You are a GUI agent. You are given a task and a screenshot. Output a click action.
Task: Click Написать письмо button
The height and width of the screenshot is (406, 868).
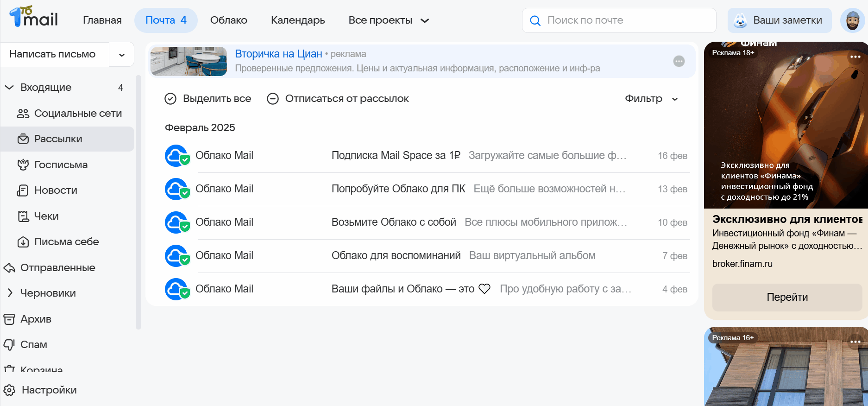(x=55, y=54)
